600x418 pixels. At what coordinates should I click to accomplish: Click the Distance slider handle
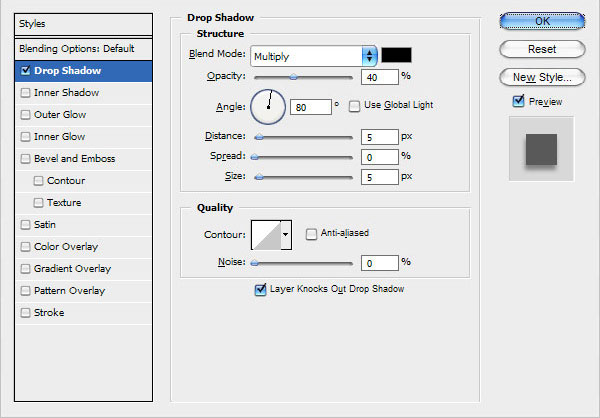259,137
